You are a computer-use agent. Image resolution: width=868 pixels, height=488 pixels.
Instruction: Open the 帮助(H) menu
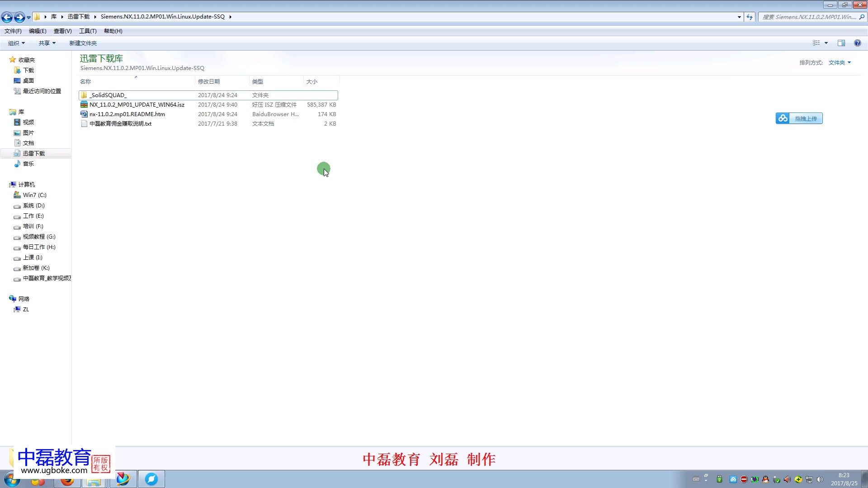113,31
